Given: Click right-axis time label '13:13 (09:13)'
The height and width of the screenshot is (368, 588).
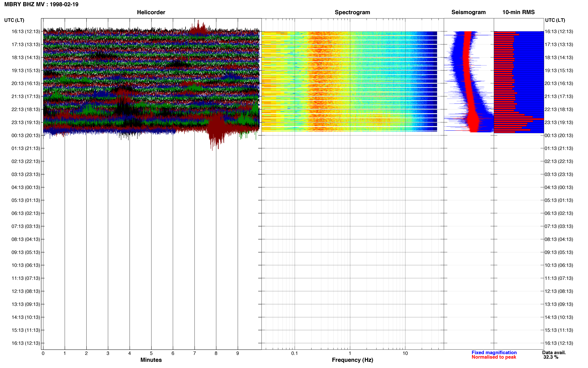Looking at the screenshot, I should click(559, 304).
